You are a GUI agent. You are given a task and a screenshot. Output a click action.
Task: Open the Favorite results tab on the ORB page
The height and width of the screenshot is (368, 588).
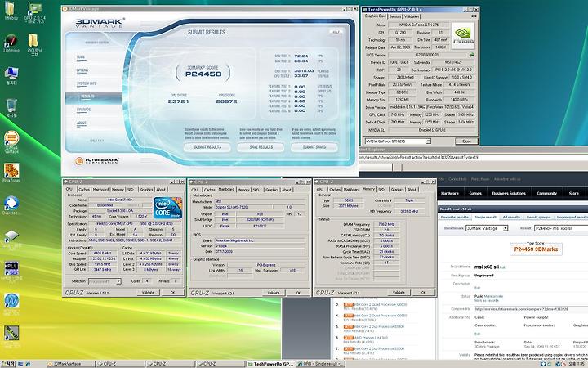click(x=455, y=217)
